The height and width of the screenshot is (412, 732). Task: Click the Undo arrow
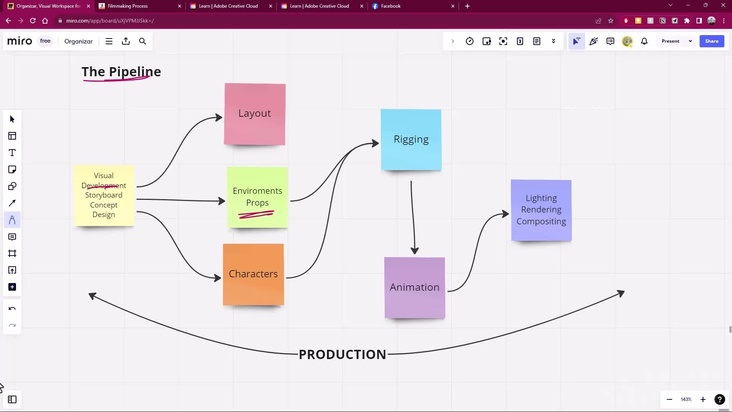click(x=12, y=309)
